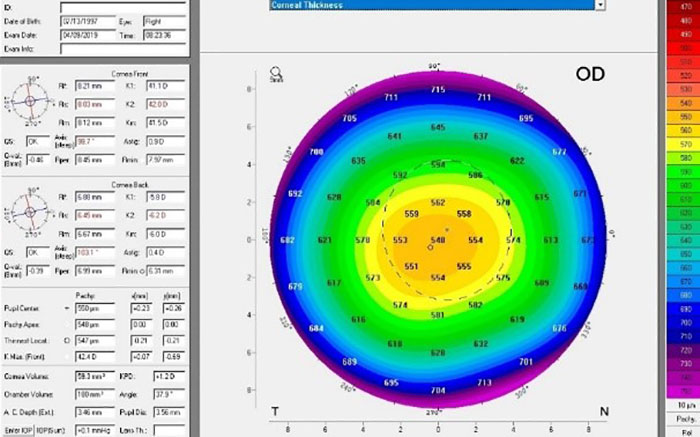
Task: Click the Corneal Thickness dropdown arrow
Action: coord(600,5)
